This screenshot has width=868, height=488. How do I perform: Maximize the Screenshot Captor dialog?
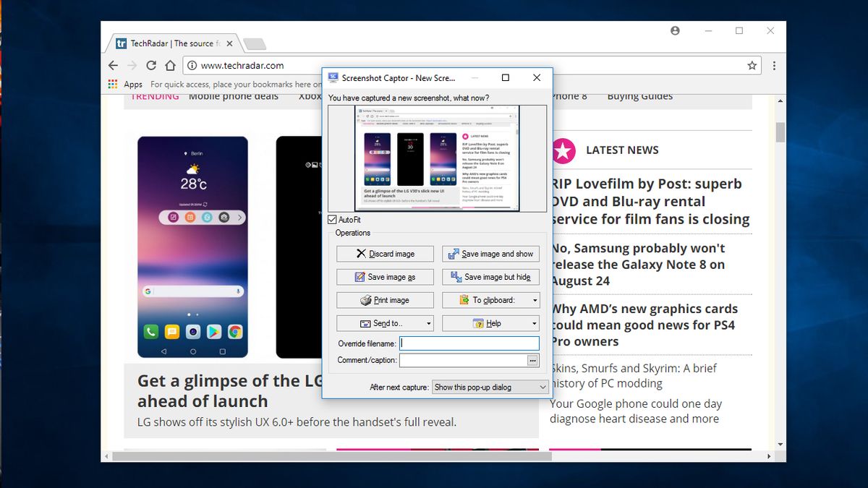pyautogui.click(x=506, y=78)
